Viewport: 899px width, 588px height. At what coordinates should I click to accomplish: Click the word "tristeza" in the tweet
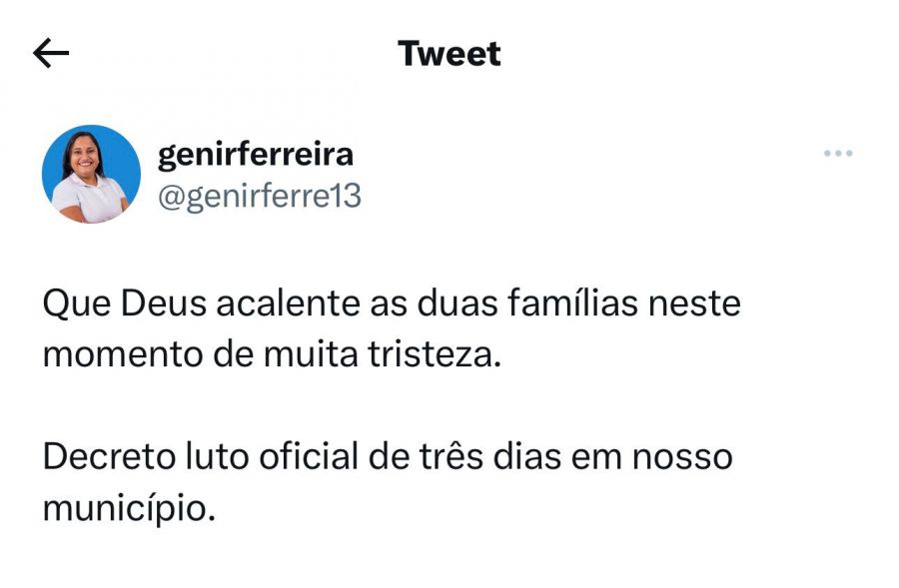[x=440, y=354]
